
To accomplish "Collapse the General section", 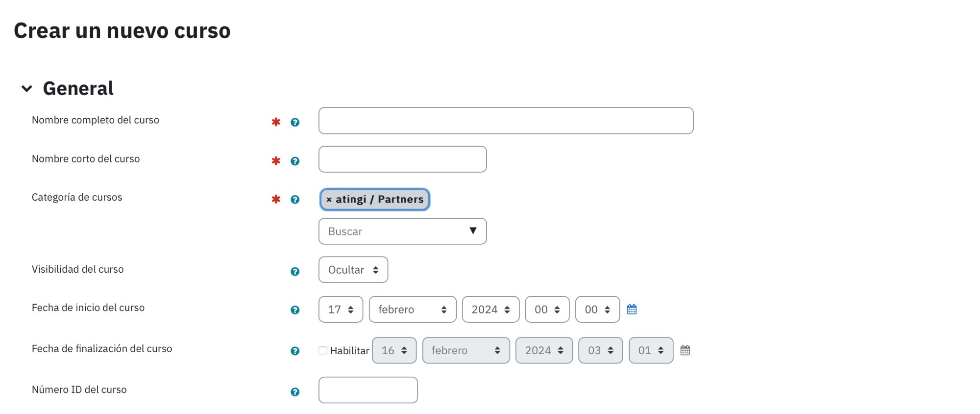I will (x=27, y=89).
